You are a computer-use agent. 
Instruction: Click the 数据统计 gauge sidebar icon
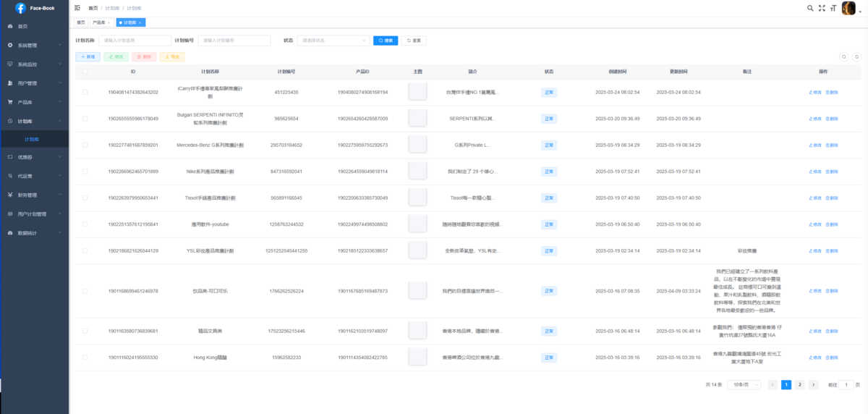point(10,233)
